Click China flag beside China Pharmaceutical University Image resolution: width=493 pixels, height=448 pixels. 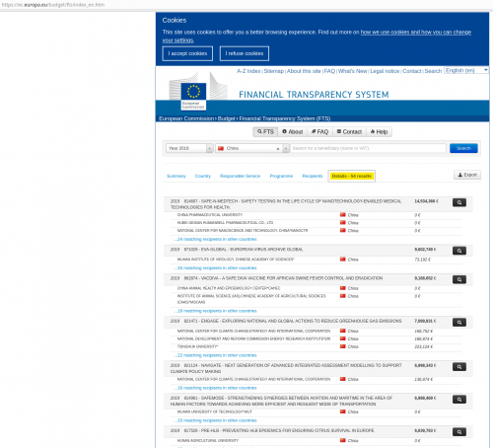[343, 215]
